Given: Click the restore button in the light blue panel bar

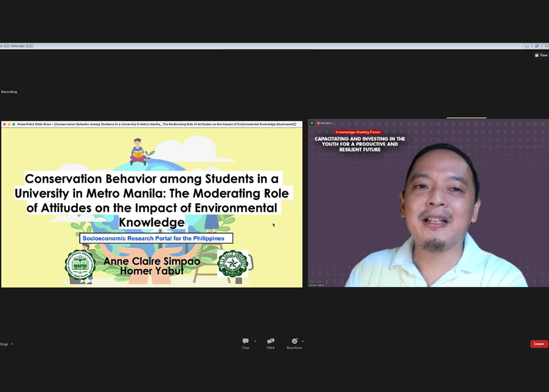Looking at the screenshot, I should [x=536, y=46].
